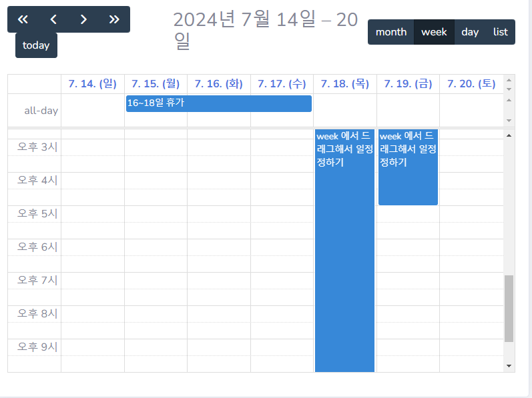Open the 7. 18. (목) day header link
532x398 pixels.
(344, 83)
